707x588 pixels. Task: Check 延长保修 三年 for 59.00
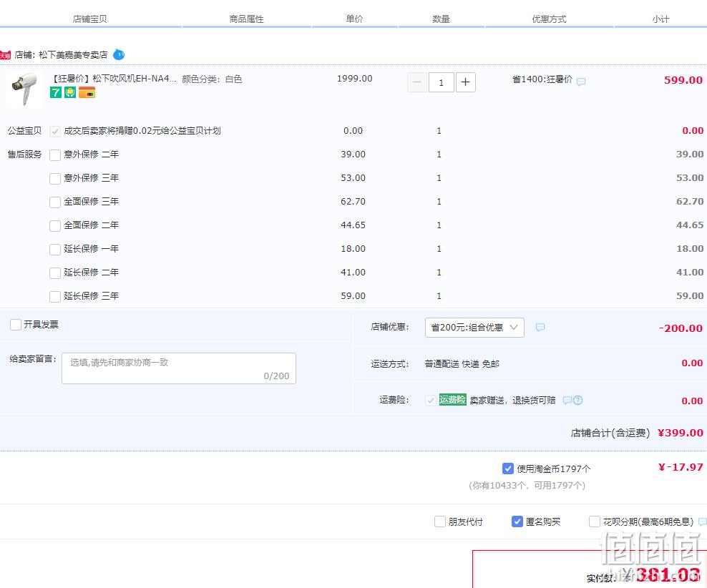click(x=55, y=296)
